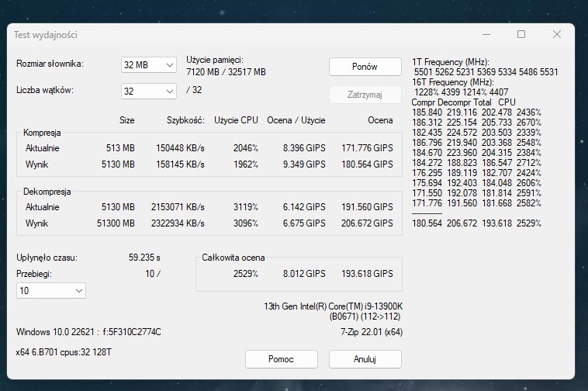The width and height of the screenshot is (588, 391).
Task: Click the Kompresja group header
Action: pyautogui.click(x=42, y=133)
